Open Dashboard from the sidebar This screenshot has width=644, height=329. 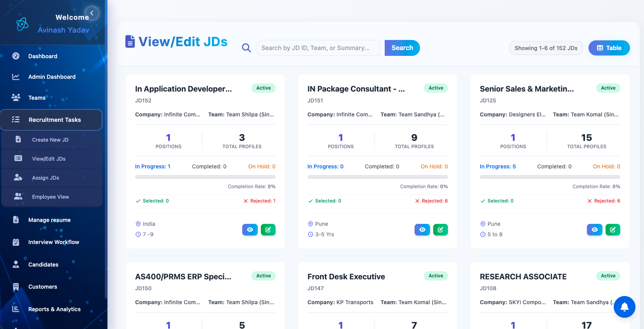click(43, 56)
